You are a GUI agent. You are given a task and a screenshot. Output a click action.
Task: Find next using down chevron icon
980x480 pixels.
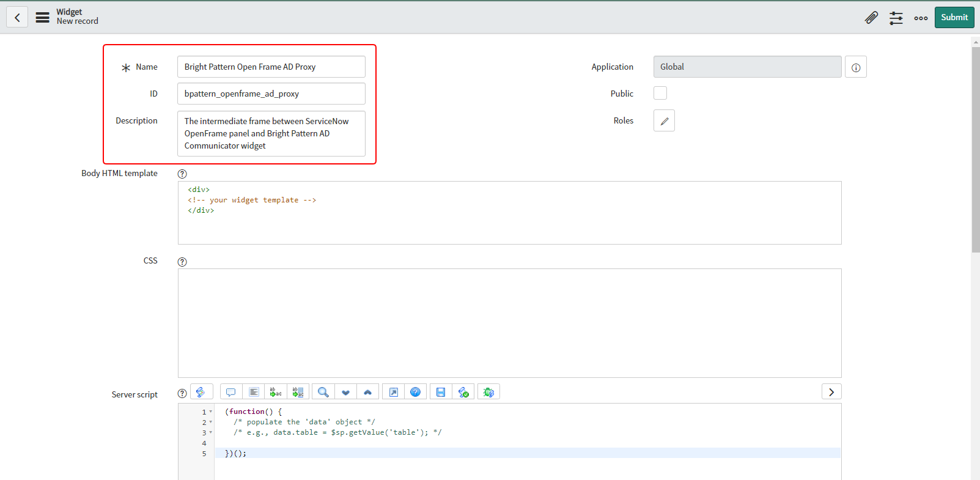345,392
